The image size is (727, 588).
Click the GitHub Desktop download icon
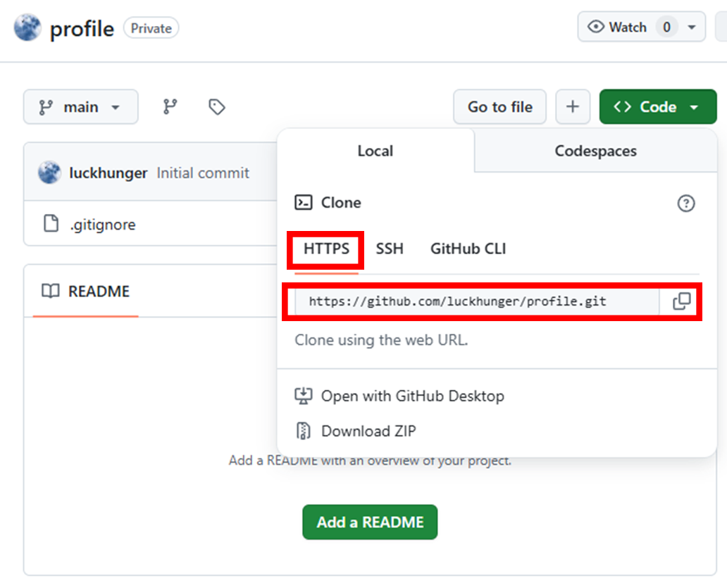303,396
